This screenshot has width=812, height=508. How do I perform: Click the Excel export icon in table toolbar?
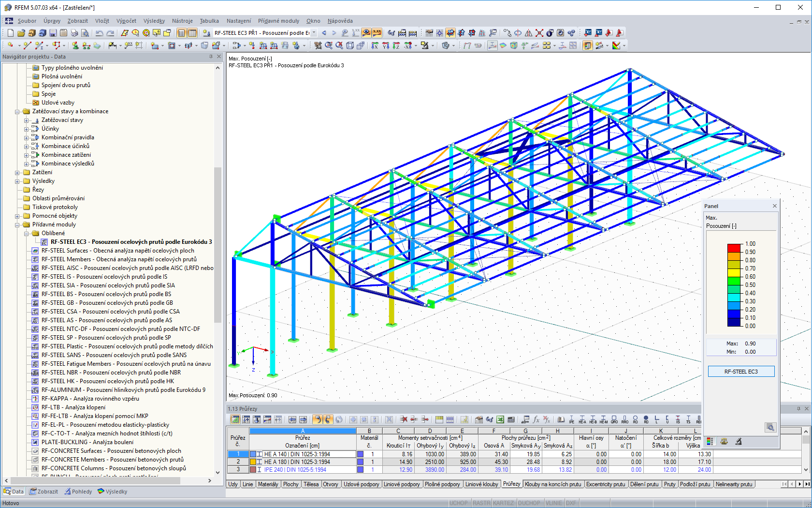[500, 419]
